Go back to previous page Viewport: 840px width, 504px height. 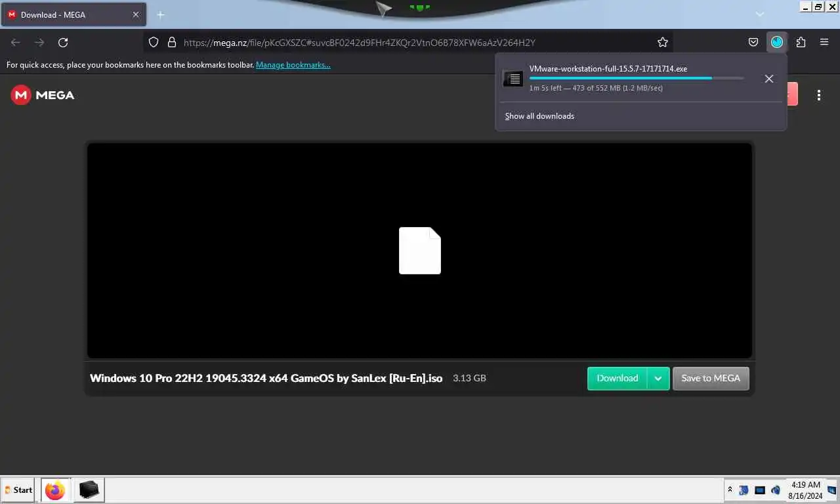click(x=16, y=42)
